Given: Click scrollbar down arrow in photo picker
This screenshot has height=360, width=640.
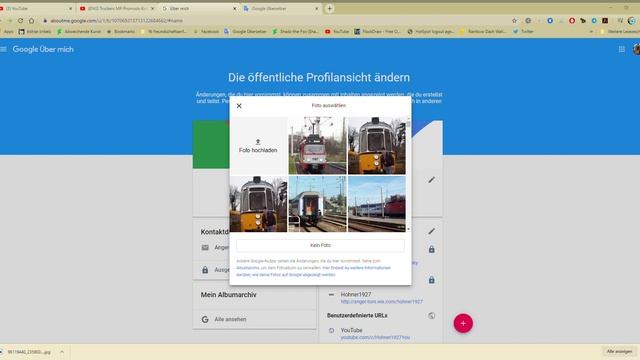Looking at the screenshot, I should click(x=408, y=229).
